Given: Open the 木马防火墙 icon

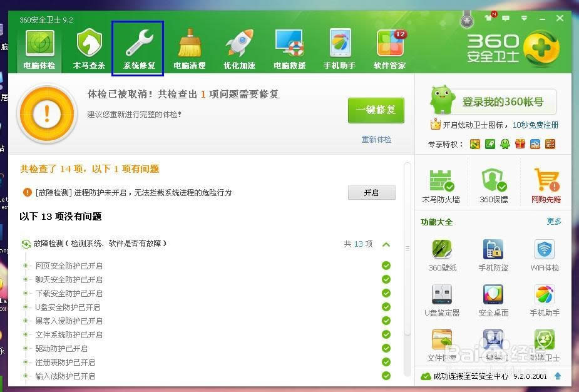Looking at the screenshot, I should 441,187.
